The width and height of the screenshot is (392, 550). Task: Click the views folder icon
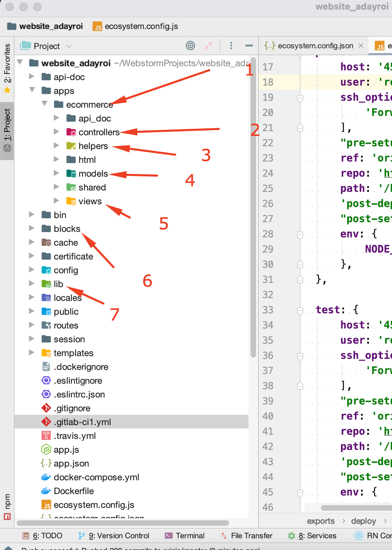[x=71, y=201]
